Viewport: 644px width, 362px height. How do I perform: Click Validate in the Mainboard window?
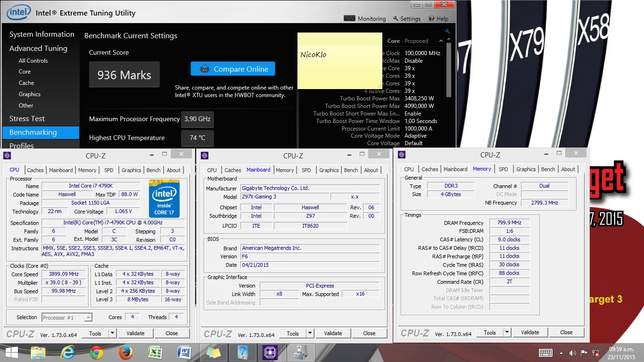[x=333, y=333]
